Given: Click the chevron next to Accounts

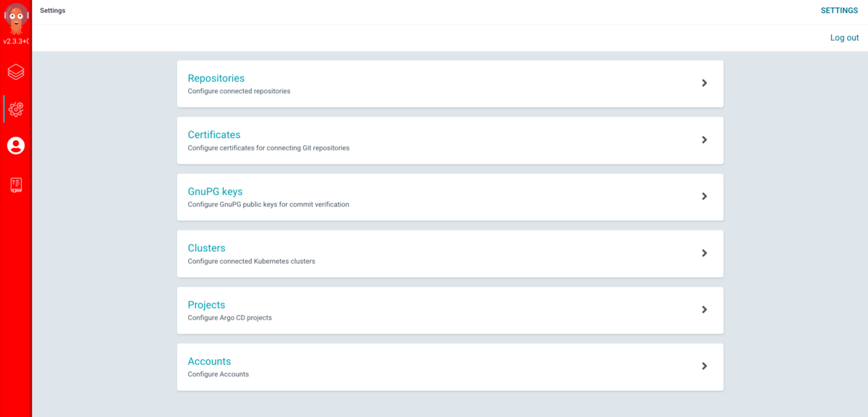Looking at the screenshot, I should tap(705, 366).
